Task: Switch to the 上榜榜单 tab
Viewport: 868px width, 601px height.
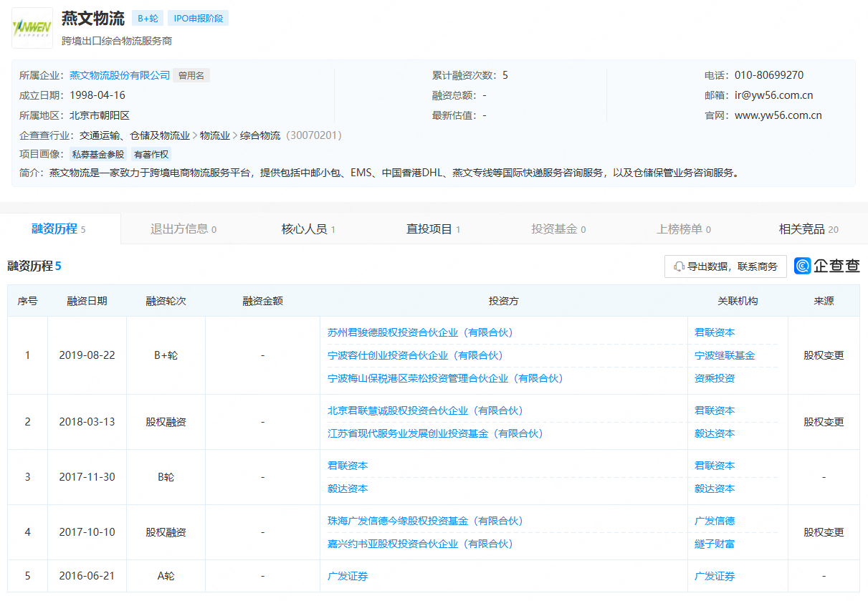Action: tap(684, 229)
